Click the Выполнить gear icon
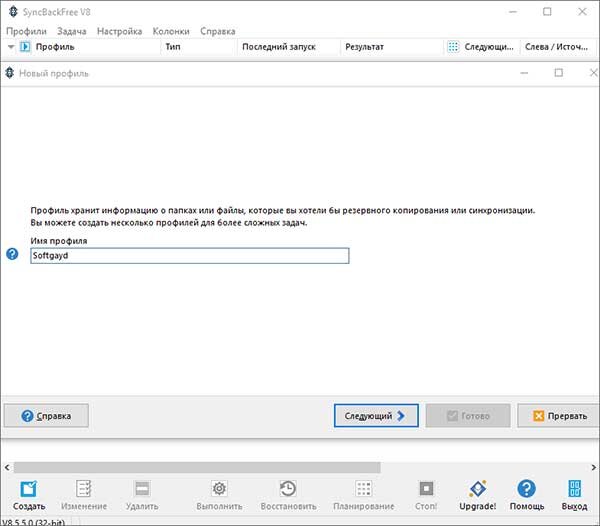 [219, 489]
